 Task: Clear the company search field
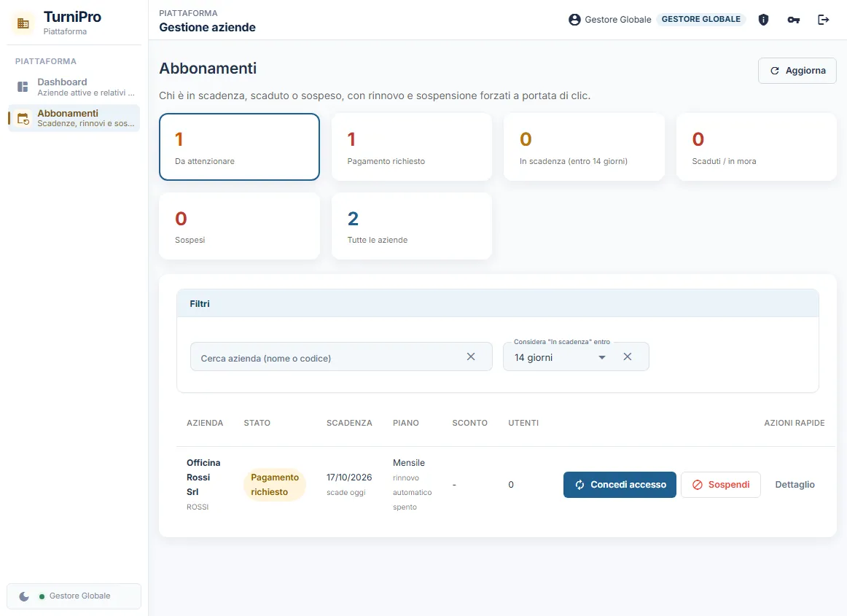471,356
